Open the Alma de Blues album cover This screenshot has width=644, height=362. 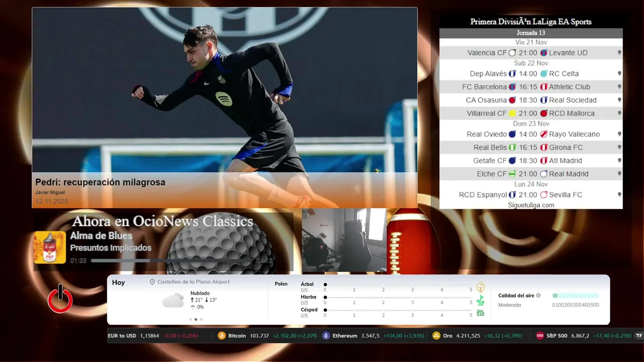(x=50, y=247)
